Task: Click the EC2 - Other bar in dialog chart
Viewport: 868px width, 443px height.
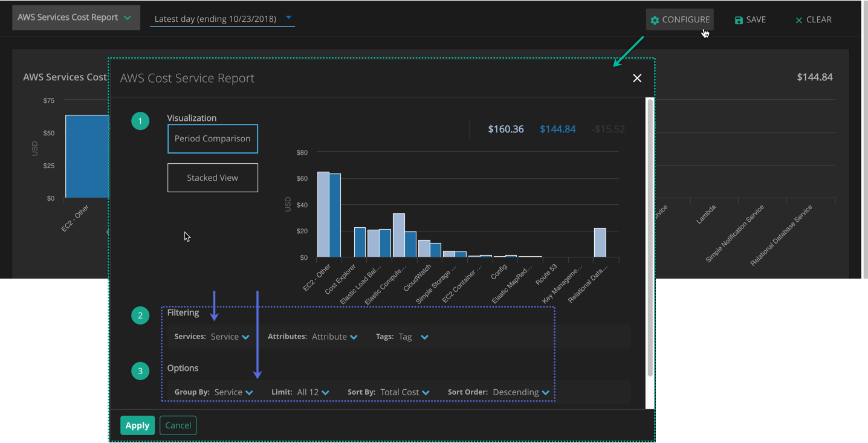Action: [329, 215]
